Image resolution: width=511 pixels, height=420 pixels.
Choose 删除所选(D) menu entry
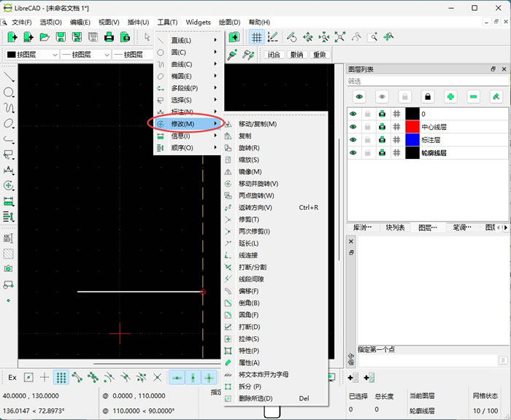(x=274, y=399)
